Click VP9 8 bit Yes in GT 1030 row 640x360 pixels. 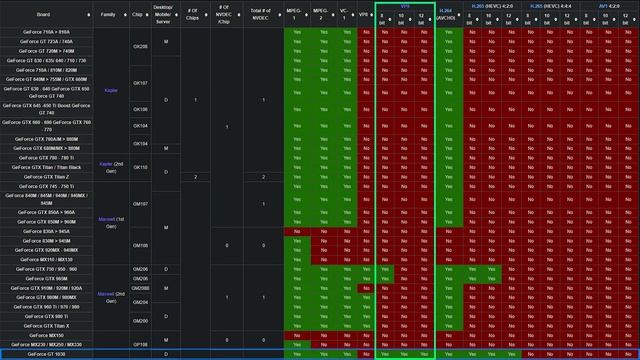pos(384,354)
